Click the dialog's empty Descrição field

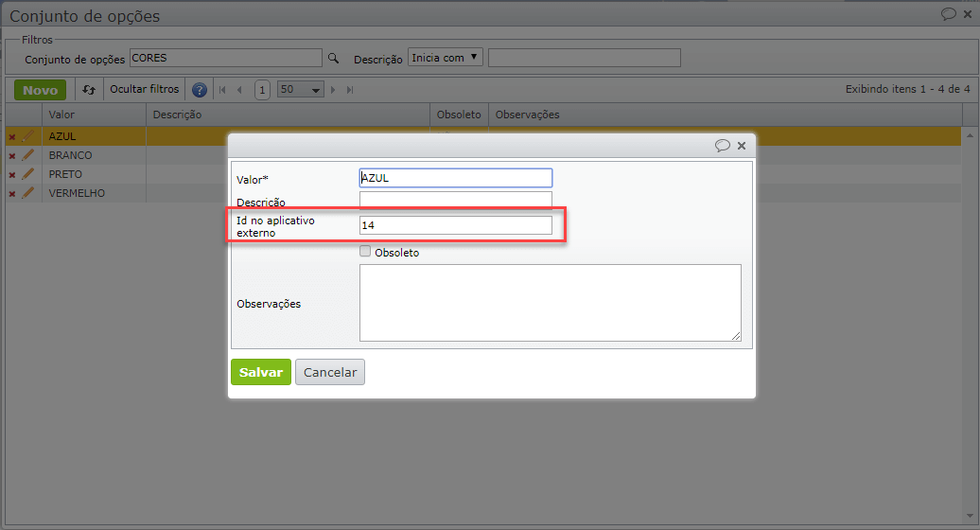point(456,200)
